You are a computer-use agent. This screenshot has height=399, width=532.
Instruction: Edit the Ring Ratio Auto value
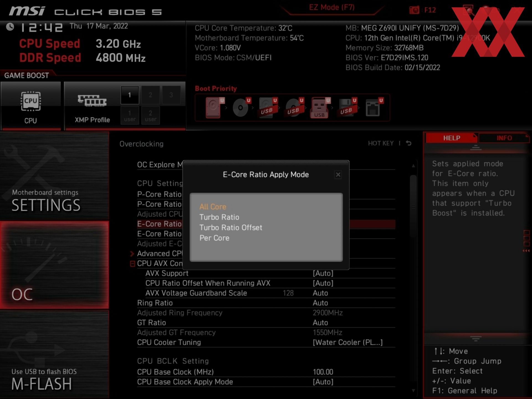pyautogui.click(x=321, y=303)
